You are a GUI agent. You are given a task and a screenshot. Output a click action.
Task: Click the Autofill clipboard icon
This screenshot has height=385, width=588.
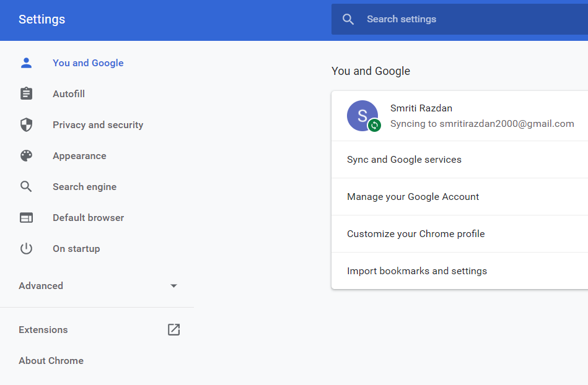coord(26,93)
